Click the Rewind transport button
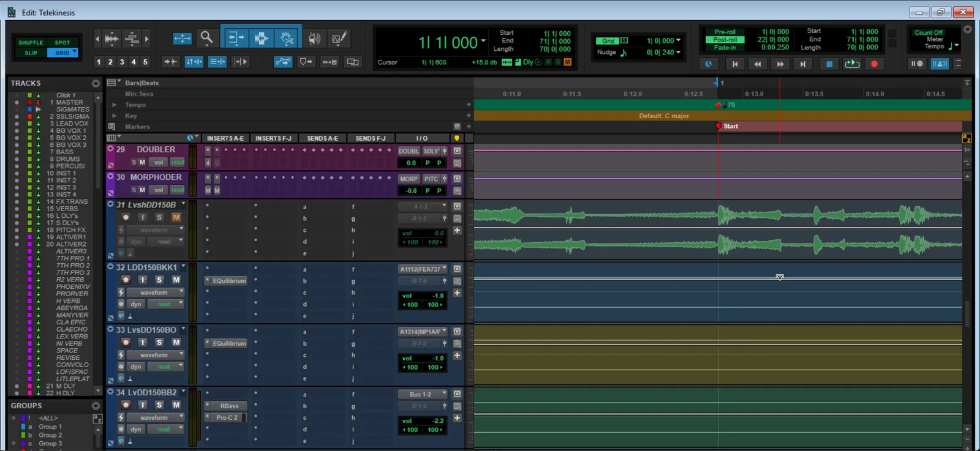The height and width of the screenshot is (451, 980). 757,64
